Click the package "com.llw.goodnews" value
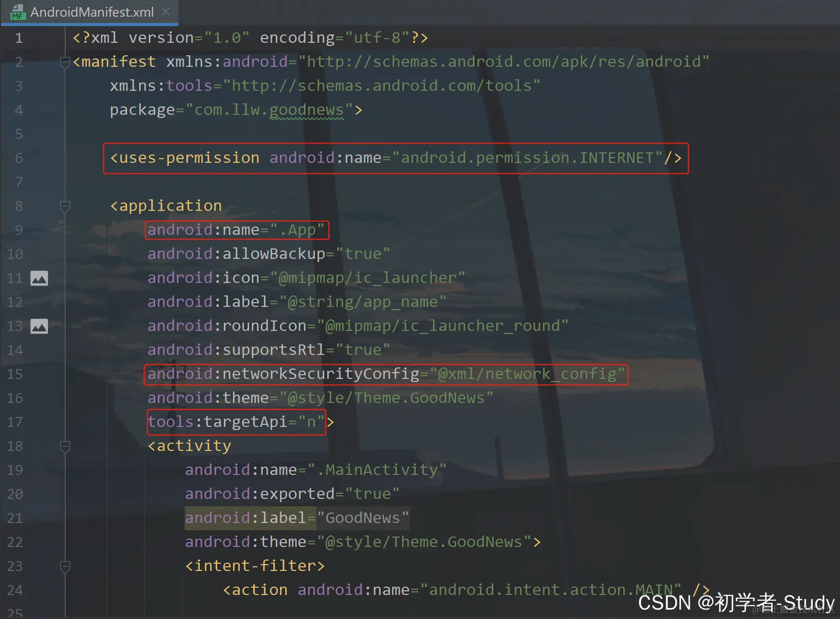The image size is (840, 619). pyautogui.click(x=269, y=110)
